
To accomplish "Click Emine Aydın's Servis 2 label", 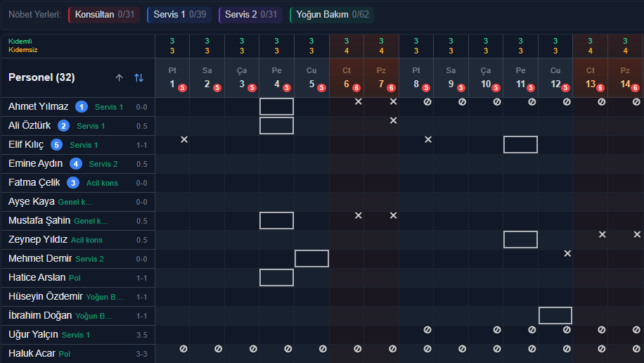I will 103,164.
